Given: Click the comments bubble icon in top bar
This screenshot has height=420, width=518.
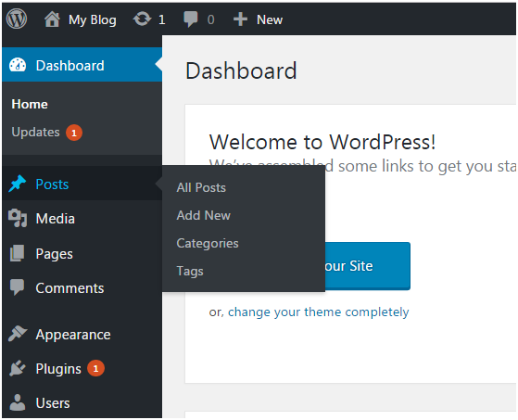Looking at the screenshot, I should pos(191,19).
